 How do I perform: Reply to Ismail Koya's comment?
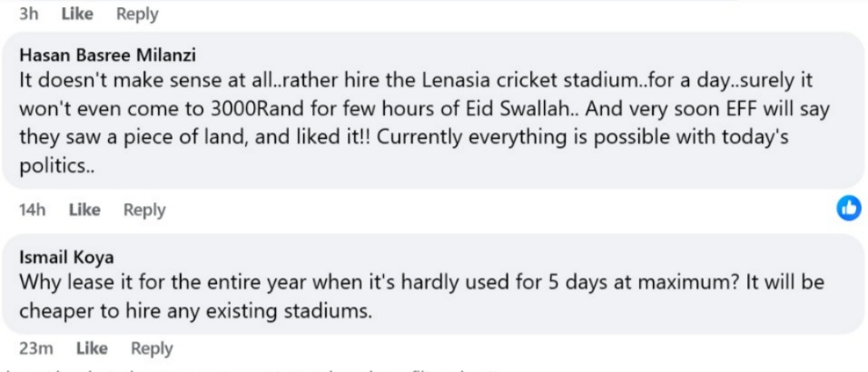tap(153, 348)
